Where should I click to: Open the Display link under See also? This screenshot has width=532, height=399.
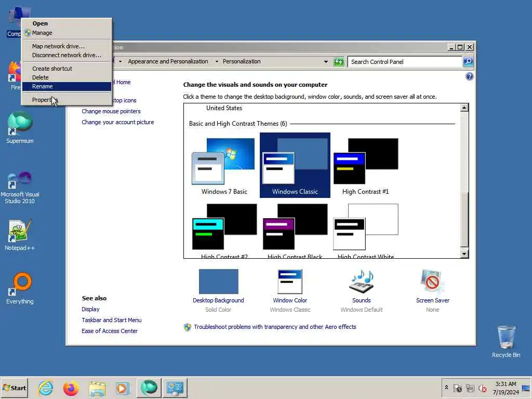(90, 309)
